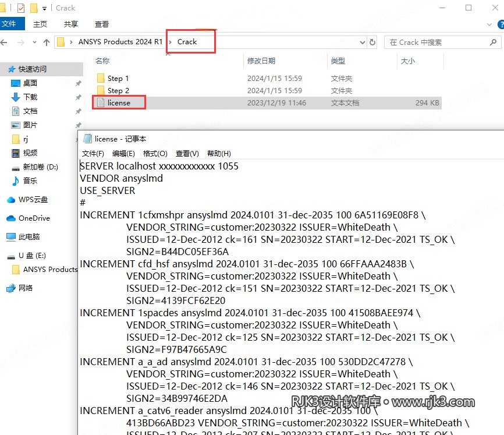
Task: Expand chevron after ANSYS Products 2024 R1
Action: pos(170,42)
